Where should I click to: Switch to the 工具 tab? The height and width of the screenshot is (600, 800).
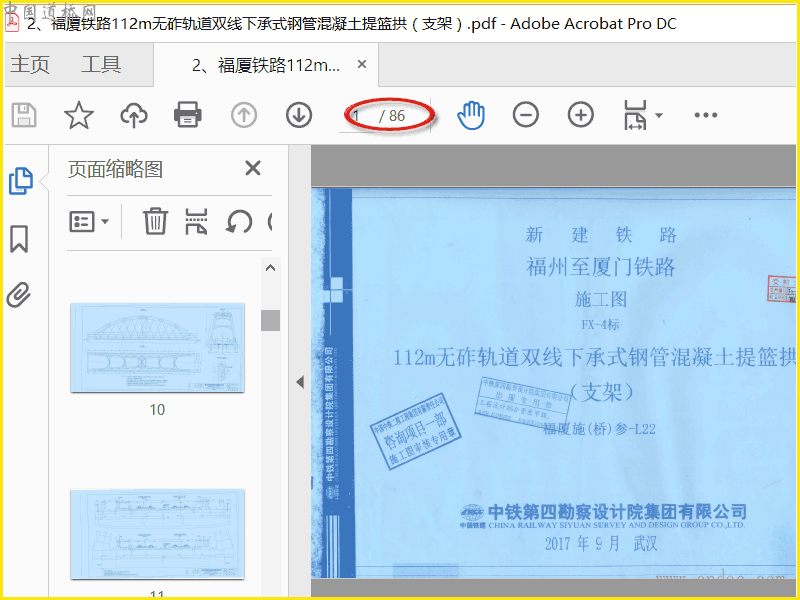(x=101, y=64)
